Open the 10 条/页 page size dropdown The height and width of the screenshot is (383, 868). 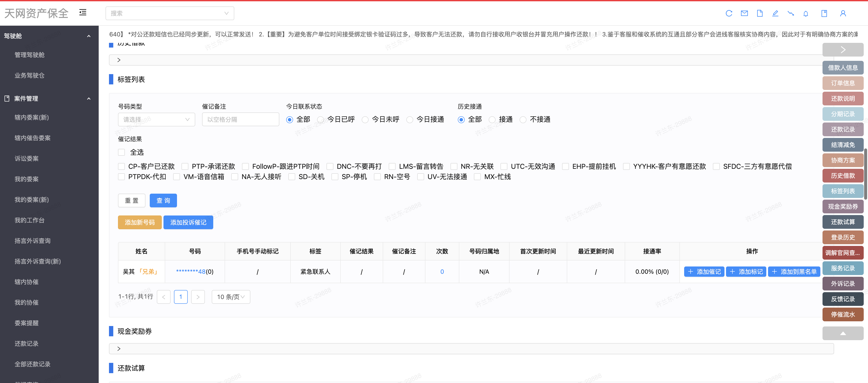(x=231, y=297)
